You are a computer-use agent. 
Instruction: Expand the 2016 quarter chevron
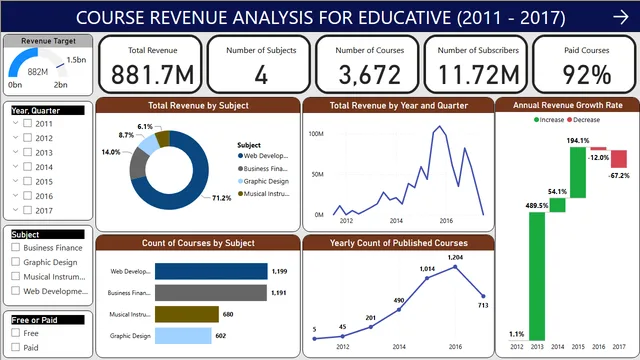[15, 196]
